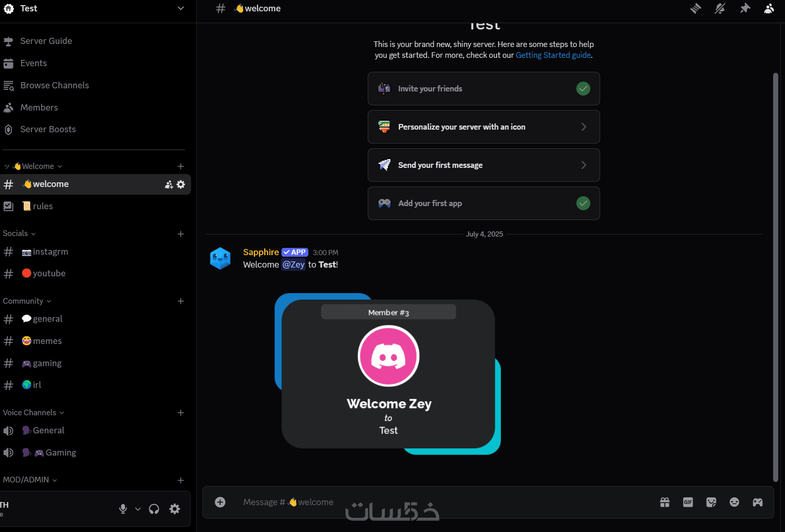Collapse the Community category
Screen dimensions: 785x532
click(x=27, y=301)
